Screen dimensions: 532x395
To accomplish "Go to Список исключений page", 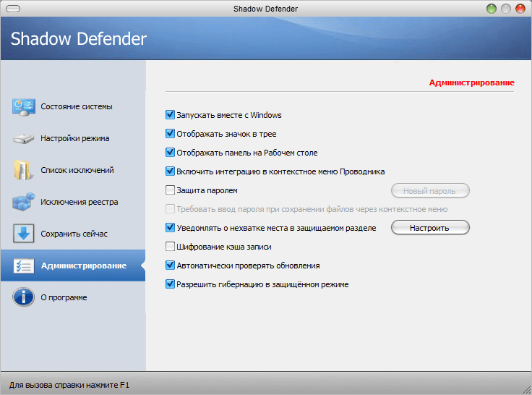I will click(73, 170).
